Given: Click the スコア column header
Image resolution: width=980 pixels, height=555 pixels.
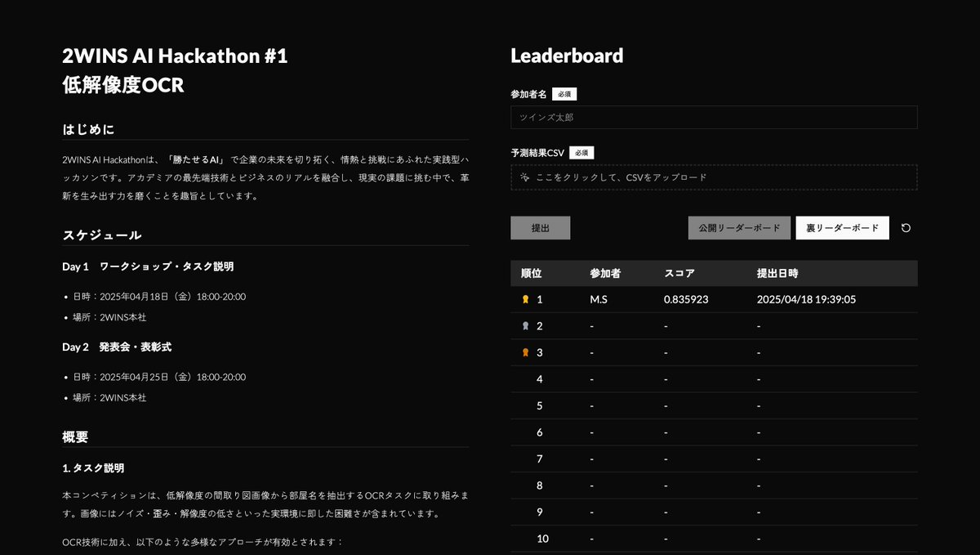Looking at the screenshot, I should tap(679, 273).
